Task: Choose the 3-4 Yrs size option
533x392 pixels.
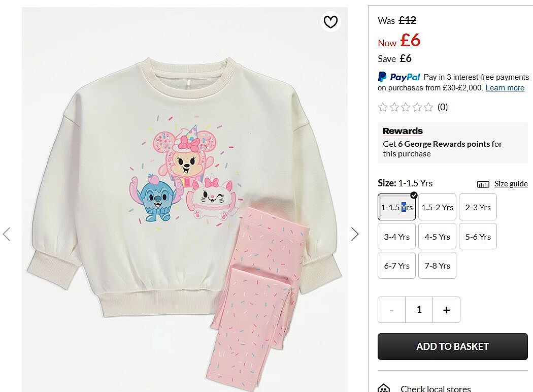Action: tap(396, 237)
